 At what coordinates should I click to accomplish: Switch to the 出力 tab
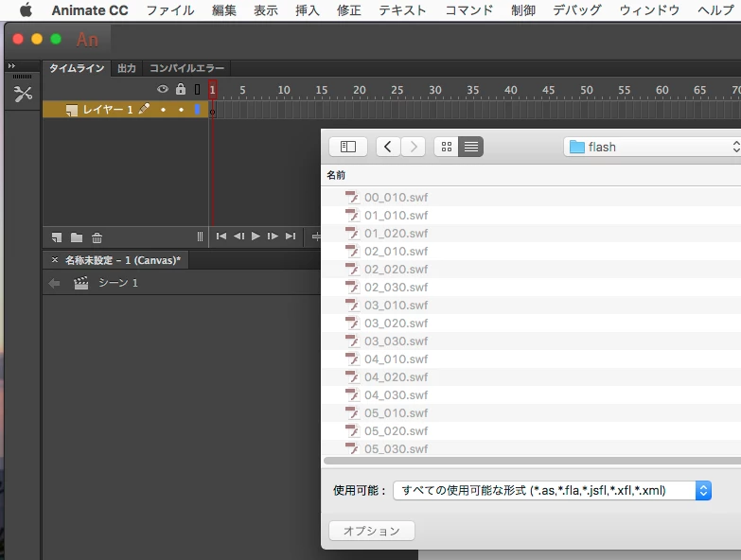127,68
